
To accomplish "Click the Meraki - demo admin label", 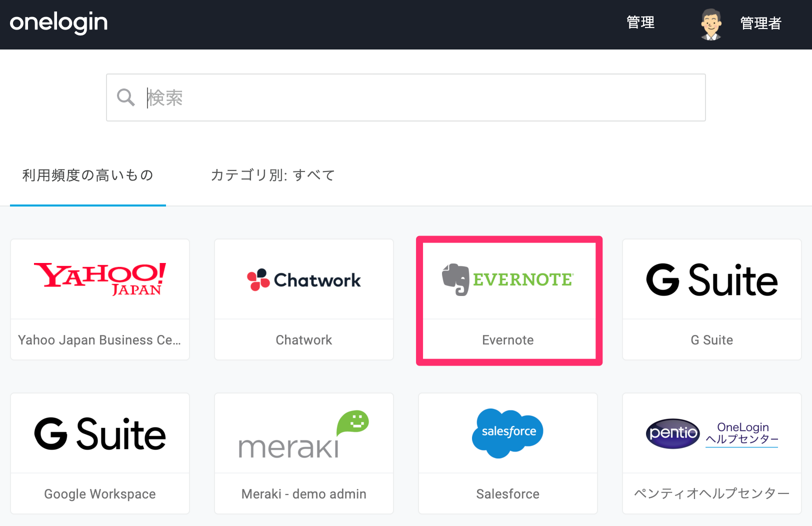I will pos(304,494).
